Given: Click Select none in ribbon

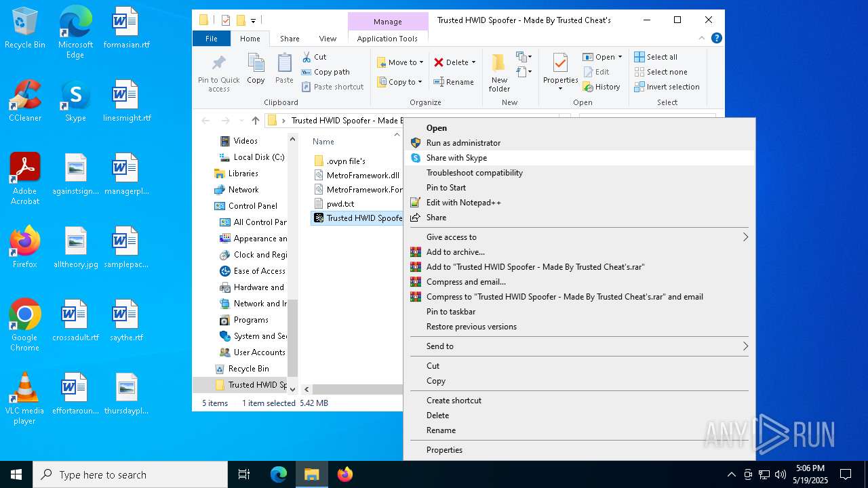Looking at the screenshot, I should (660, 72).
